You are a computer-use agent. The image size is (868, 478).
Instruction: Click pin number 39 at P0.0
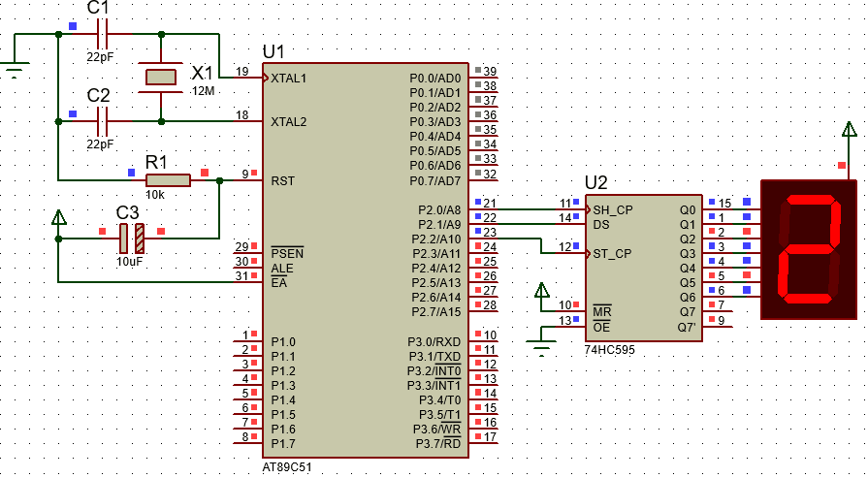(490, 71)
